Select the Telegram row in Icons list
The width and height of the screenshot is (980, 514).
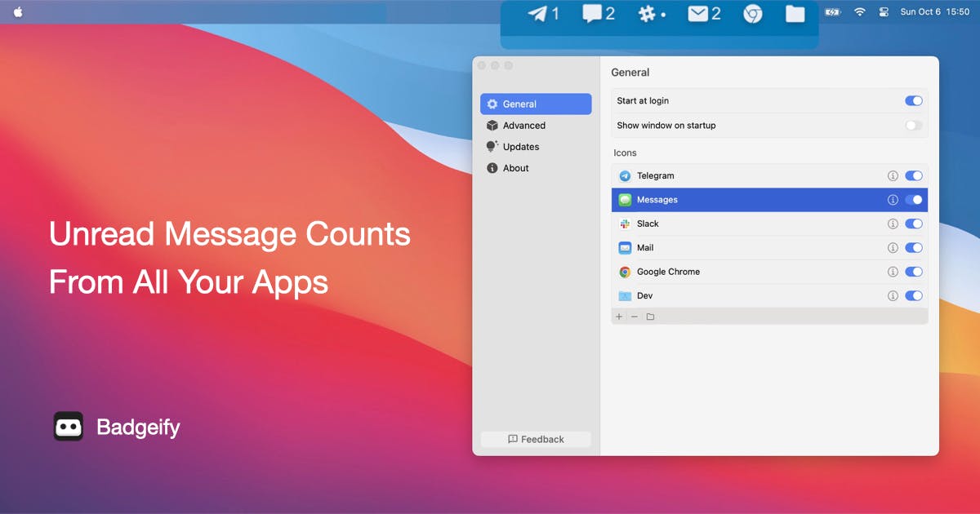pos(769,175)
